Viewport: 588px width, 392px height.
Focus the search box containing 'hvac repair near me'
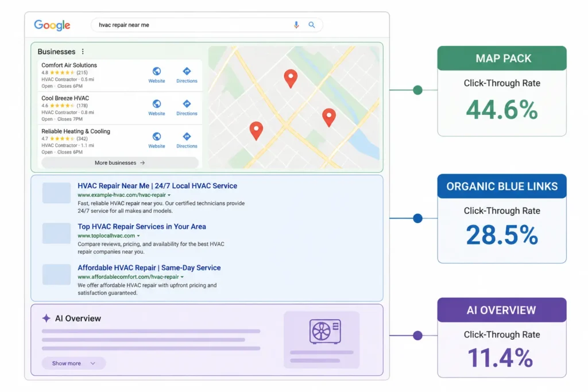tap(207, 25)
